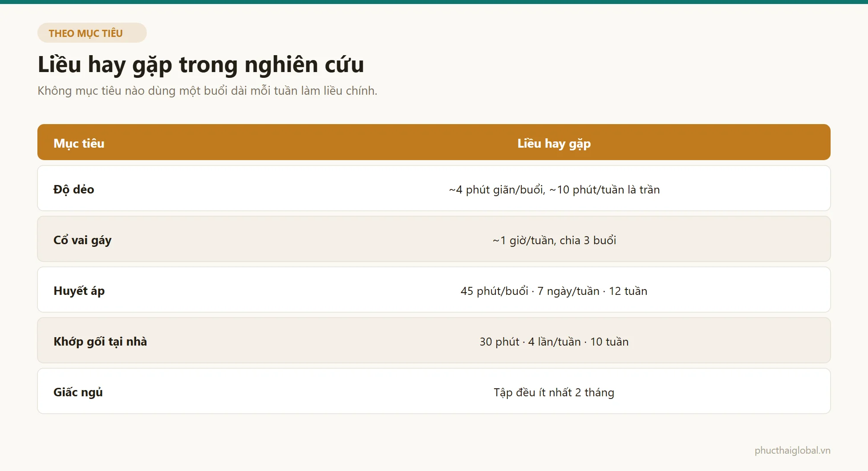
Task: Open the phucthaiglobal.vn footer link
Action: pyautogui.click(x=792, y=451)
